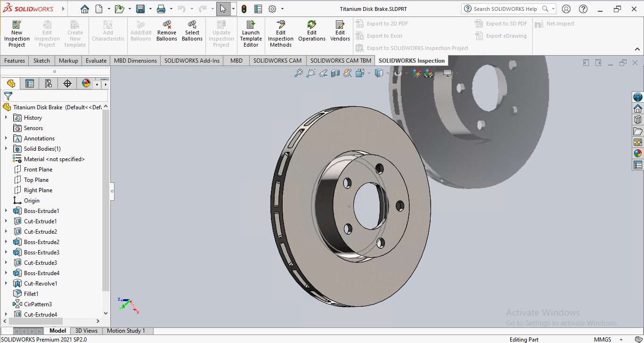The width and height of the screenshot is (644, 343).
Task: Click New Inspection Project button
Action: [x=17, y=33]
